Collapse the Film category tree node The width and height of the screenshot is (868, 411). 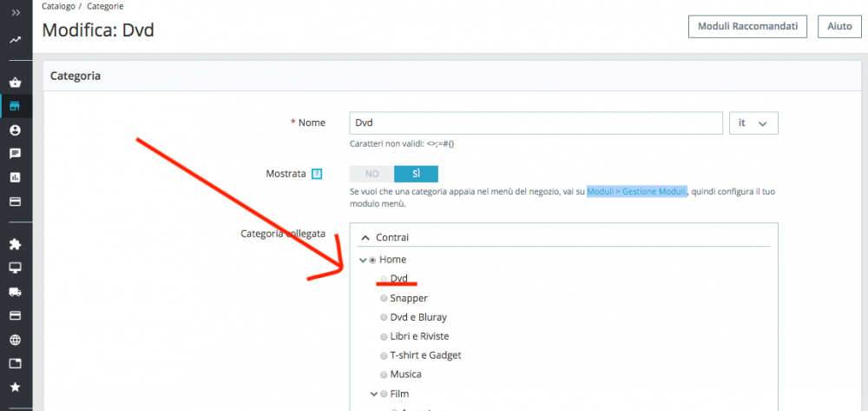(374, 394)
